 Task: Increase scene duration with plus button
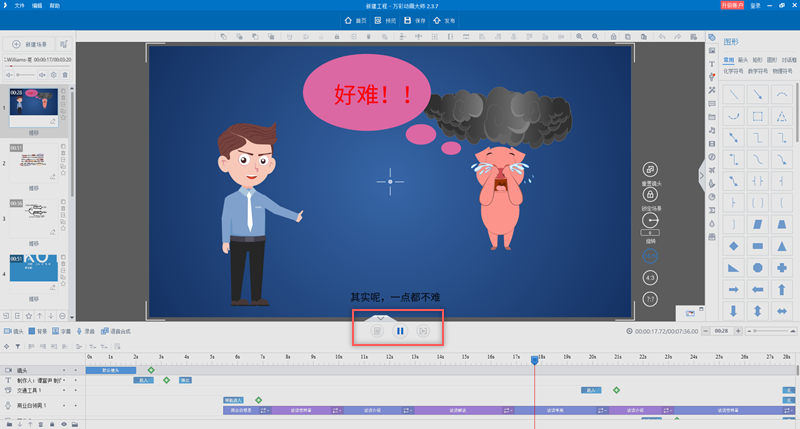coord(738,331)
